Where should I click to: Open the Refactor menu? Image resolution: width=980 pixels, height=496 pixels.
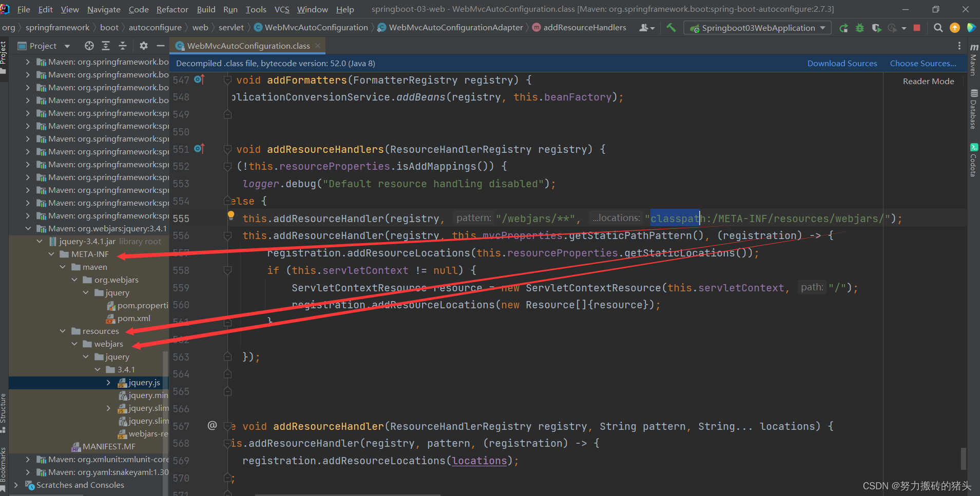click(172, 9)
